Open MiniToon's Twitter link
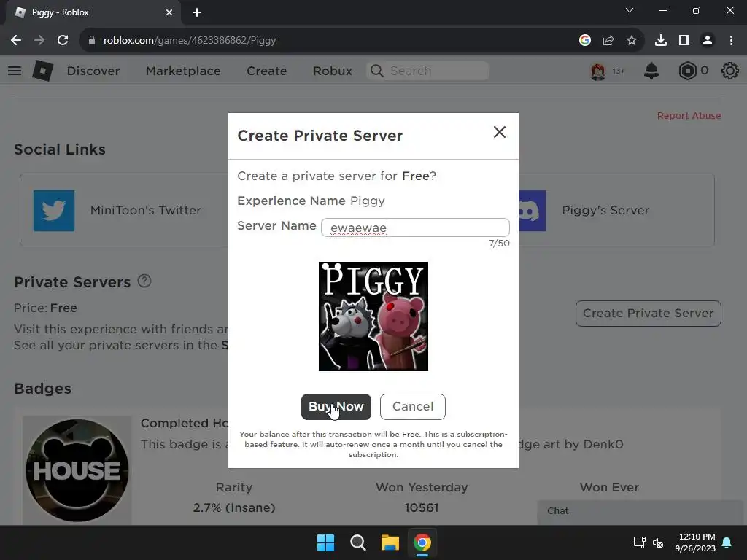The height and width of the screenshot is (560, 747). 145,210
